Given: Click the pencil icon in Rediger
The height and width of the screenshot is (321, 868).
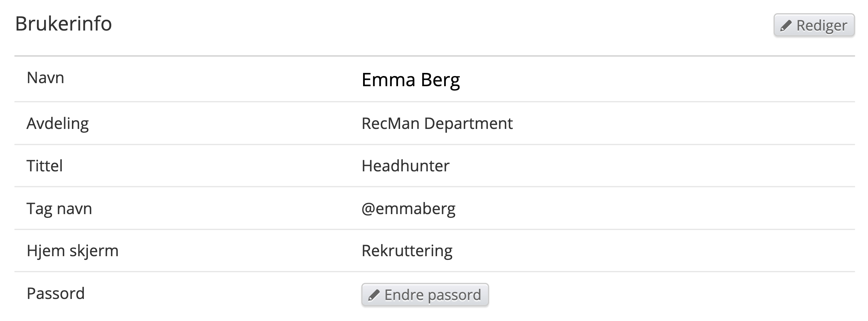Looking at the screenshot, I should pos(786,26).
